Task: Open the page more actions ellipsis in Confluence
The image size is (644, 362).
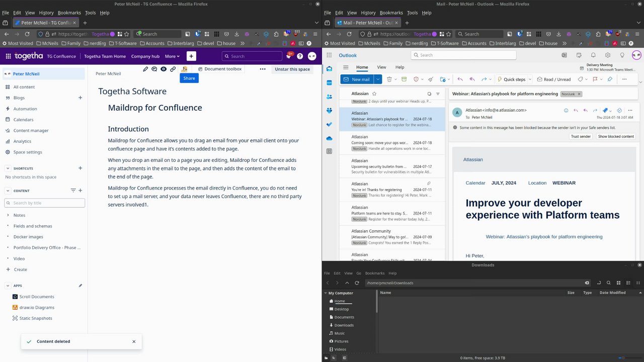Action: click(x=263, y=69)
